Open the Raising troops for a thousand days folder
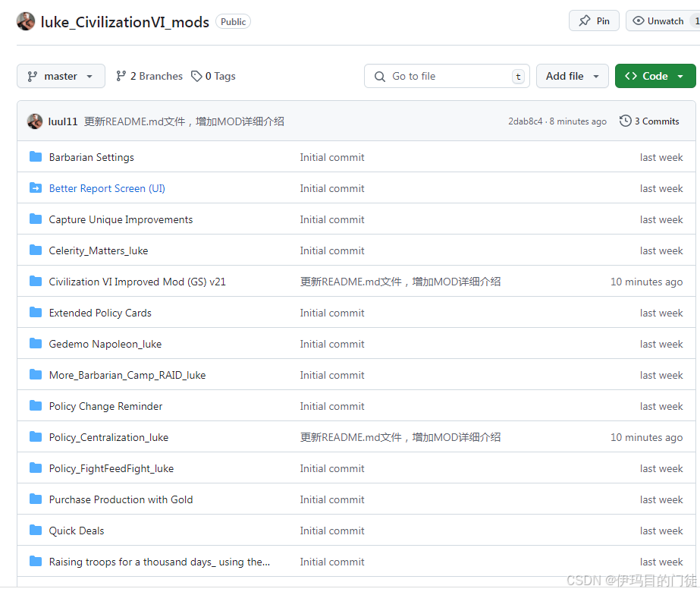The width and height of the screenshot is (700, 592). click(160, 562)
